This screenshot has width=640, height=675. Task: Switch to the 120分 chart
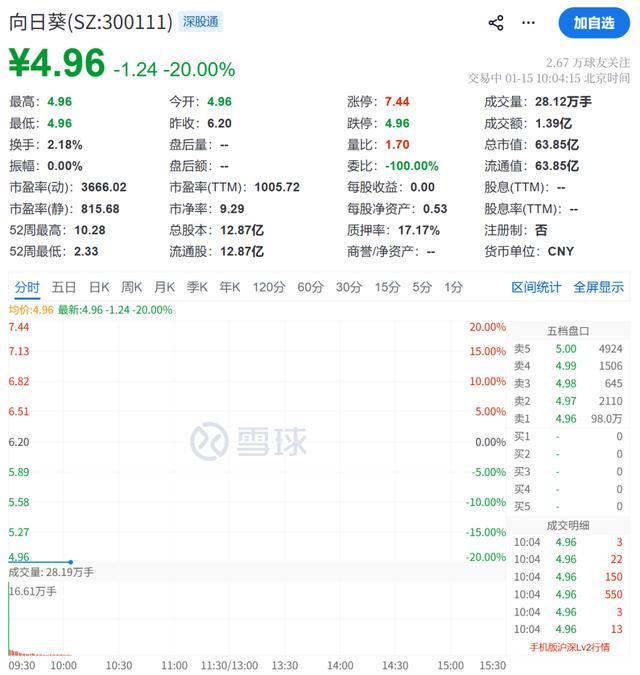pos(269,287)
